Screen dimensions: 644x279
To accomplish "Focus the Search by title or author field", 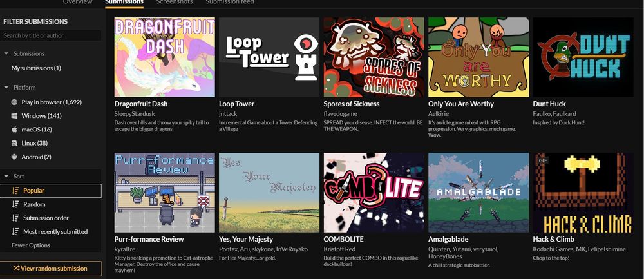I will [x=50, y=35].
